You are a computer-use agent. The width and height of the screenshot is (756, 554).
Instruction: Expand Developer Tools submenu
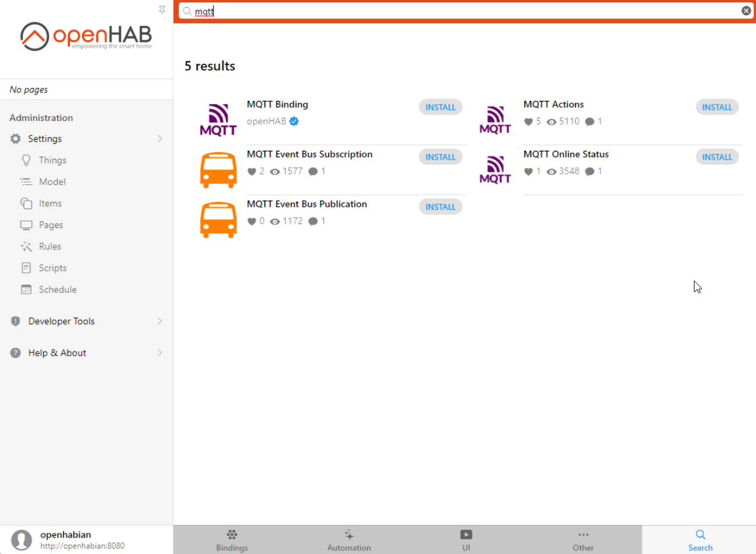pos(159,320)
